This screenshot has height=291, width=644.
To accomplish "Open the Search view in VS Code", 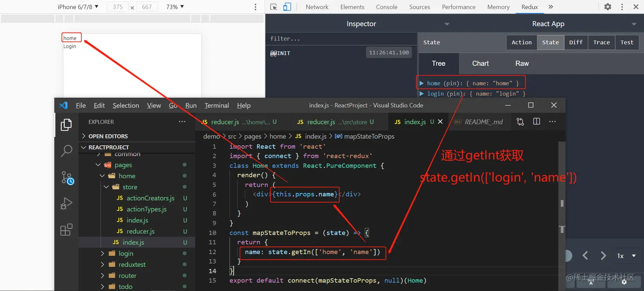I will [66, 150].
